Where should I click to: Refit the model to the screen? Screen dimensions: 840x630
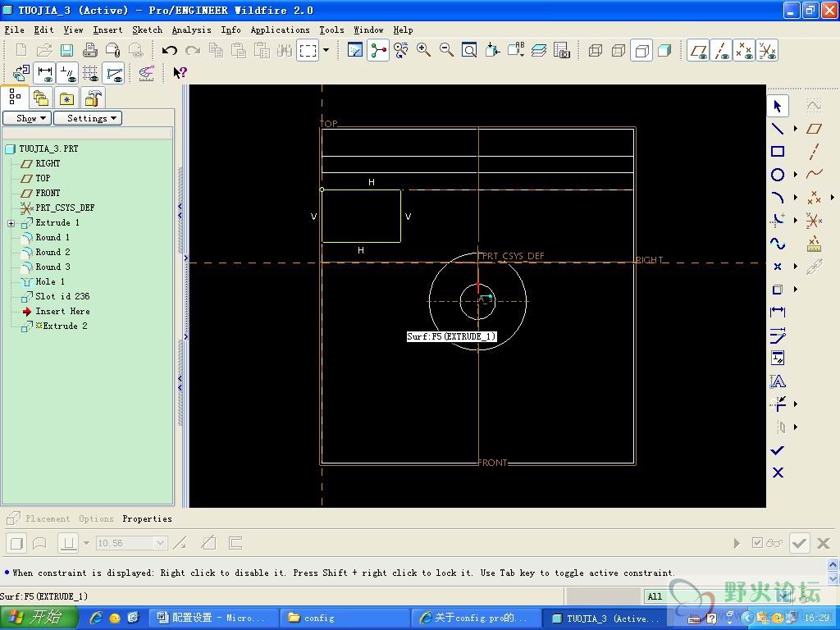(x=469, y=51)
